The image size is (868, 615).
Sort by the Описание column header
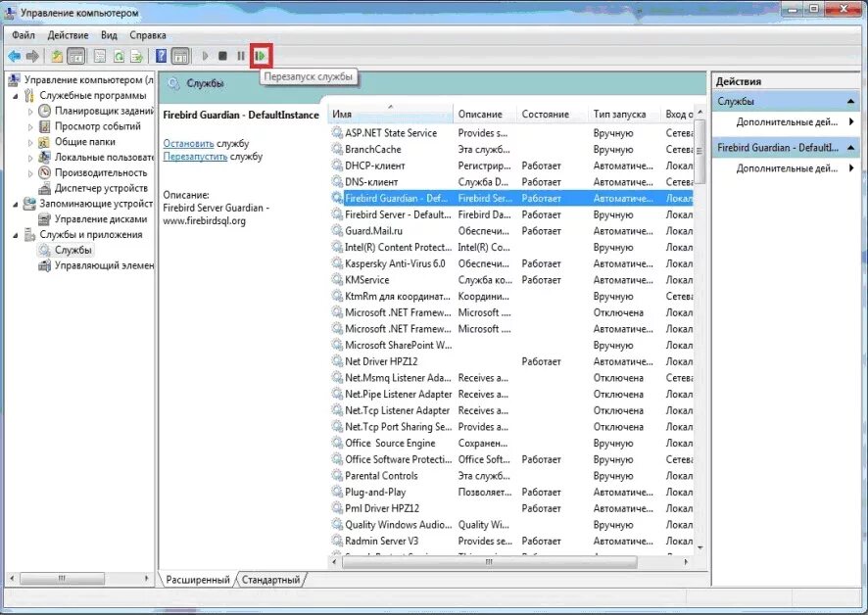click(485, 114)
